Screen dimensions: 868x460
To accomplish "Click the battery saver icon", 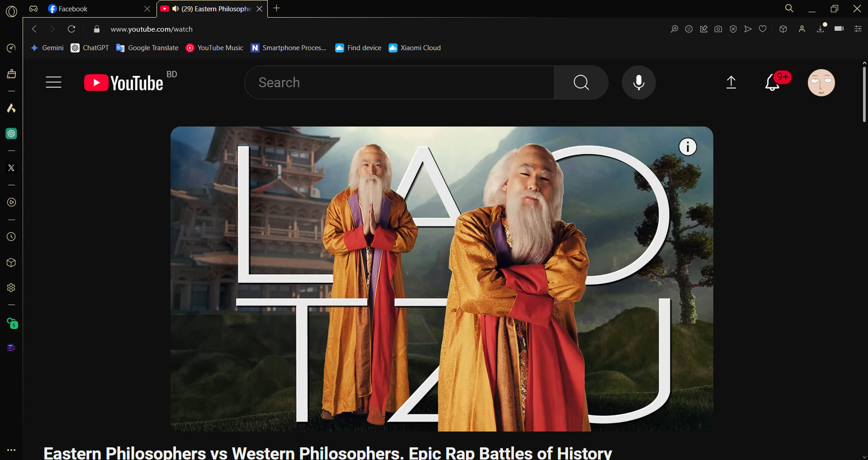I will coord(839,28).
